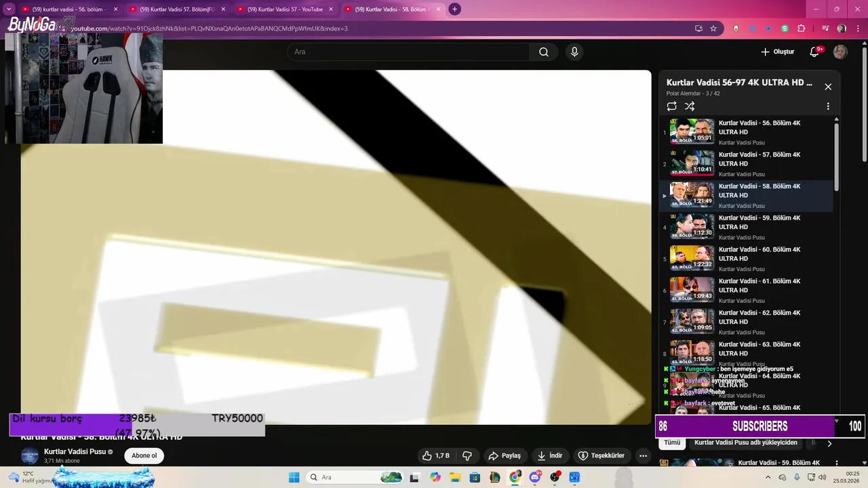The height and width of the screenshot is (488, 868).
Task: Play 'Kurtlar Vadisi - 63. Bölüm 4K' from playlist
Action: click(x=747, y=352)
